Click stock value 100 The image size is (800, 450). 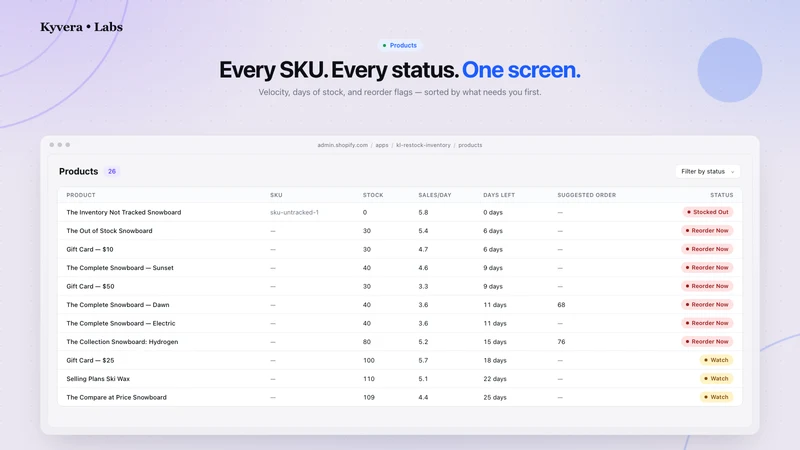coord(369,360)
